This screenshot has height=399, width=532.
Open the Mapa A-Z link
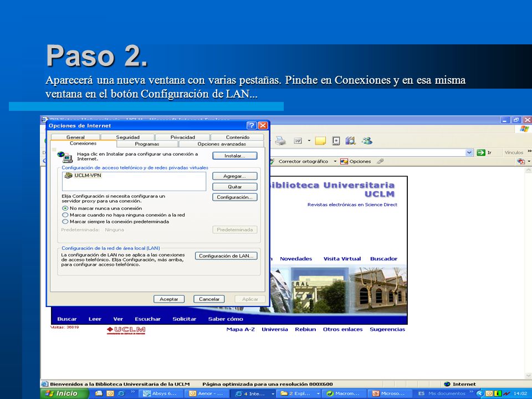(x=241, y=329)
